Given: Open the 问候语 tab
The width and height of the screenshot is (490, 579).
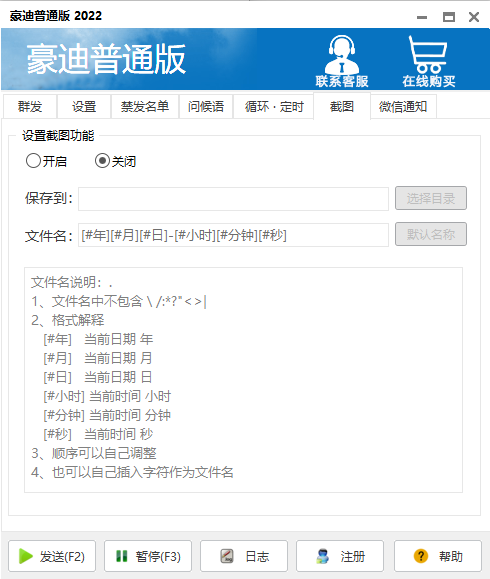Looking at the screenshot, I should tap(206, 107).
